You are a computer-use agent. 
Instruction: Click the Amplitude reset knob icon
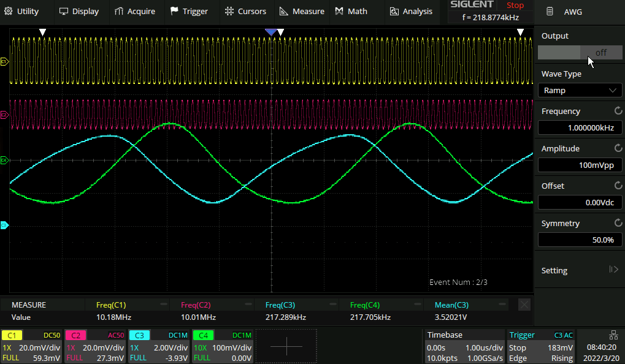(618, 148)
